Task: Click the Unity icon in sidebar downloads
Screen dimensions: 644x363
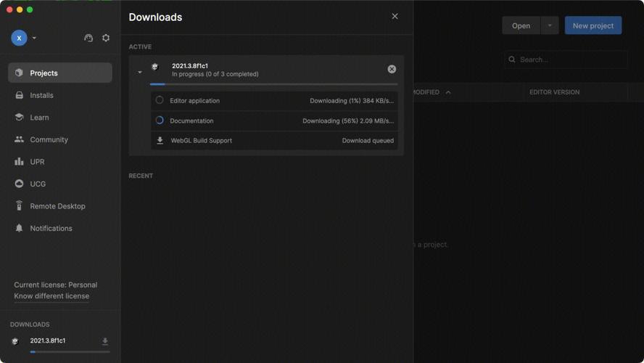Action: click(15, 341)
